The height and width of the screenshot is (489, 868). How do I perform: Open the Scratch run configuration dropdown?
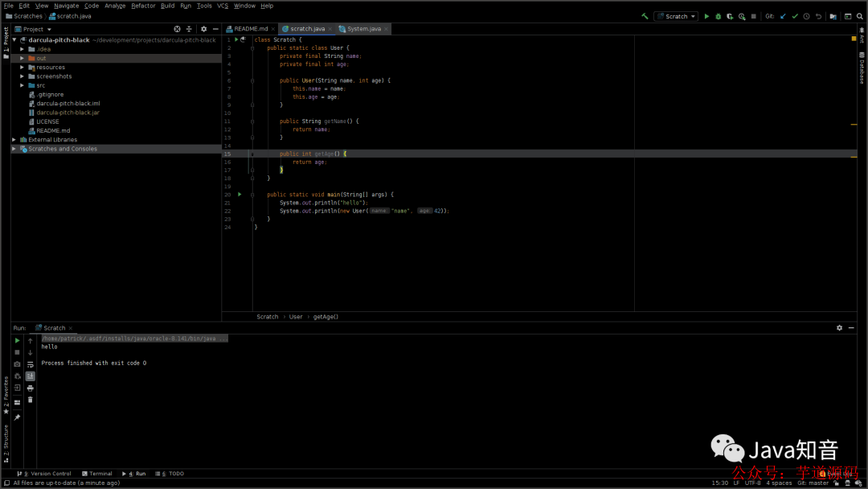[676, 17]
